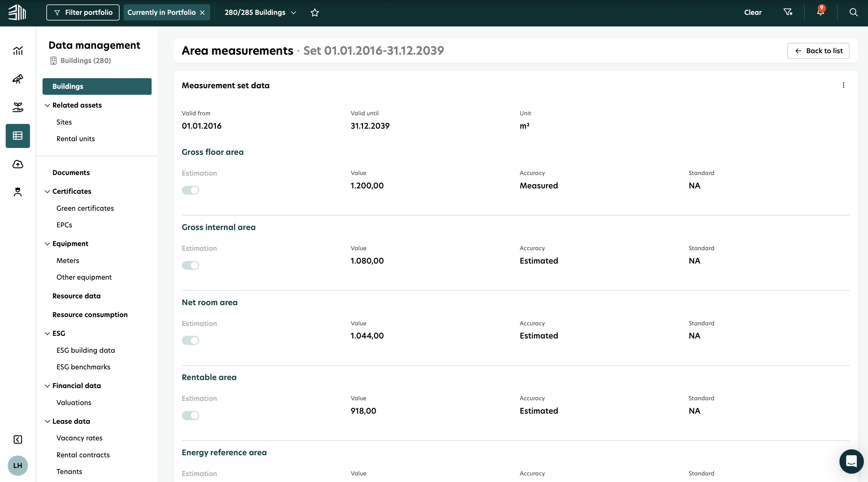Click the search magnifier in top bar
The image size is (868, 482).
click(x=853, y=12)
